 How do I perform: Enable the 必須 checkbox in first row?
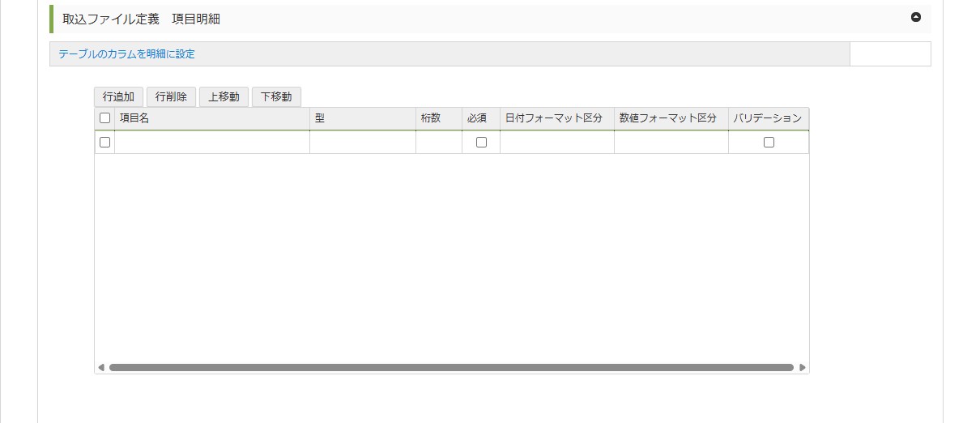tap(481, 143)
